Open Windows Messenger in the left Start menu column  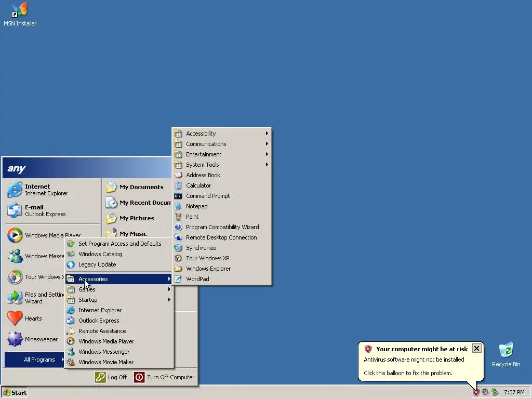tap(35, 256)
